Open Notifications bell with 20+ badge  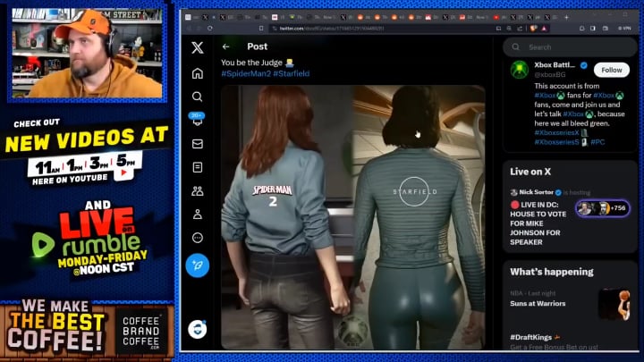coord(197,120)
